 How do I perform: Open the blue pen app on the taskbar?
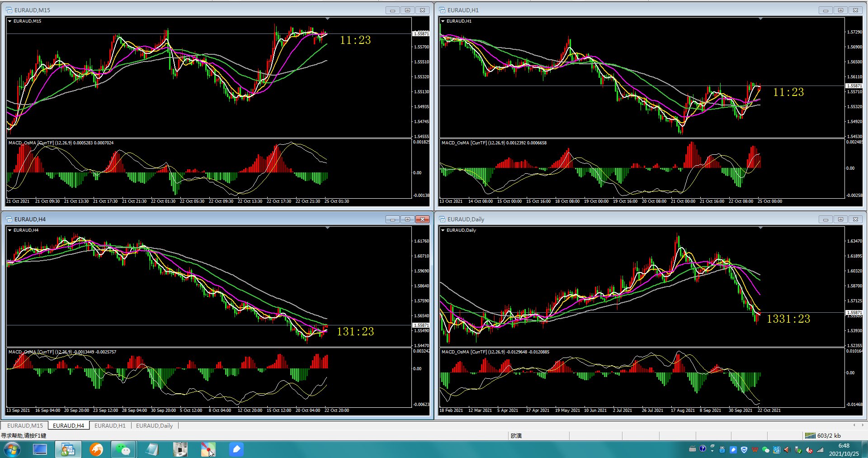tap(236, 449)
